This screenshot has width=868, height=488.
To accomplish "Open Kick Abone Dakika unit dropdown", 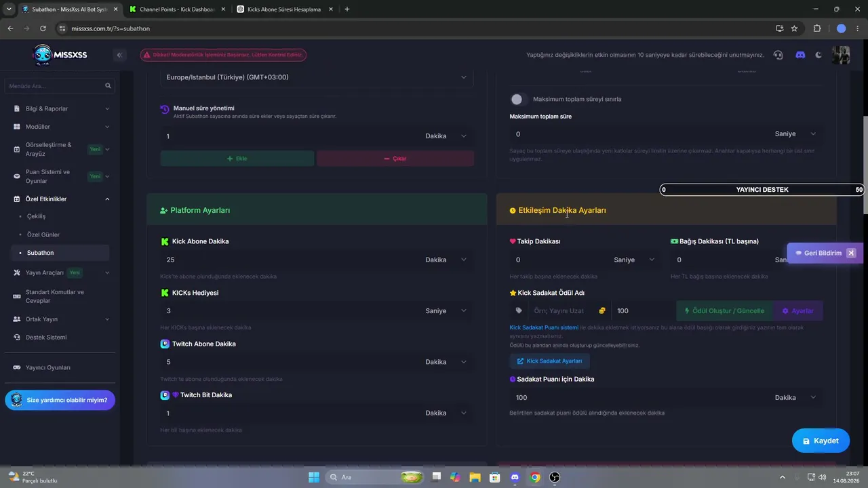I will click(446, 260).
